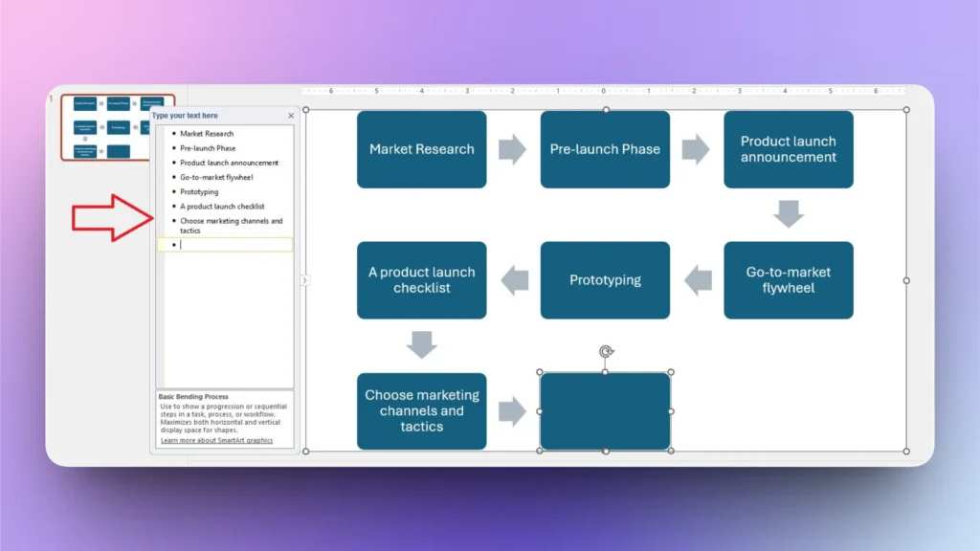This screenshot has height=551, width=980.
Task: Select the "Market Research" shape
Action: [x=421, y=149]
